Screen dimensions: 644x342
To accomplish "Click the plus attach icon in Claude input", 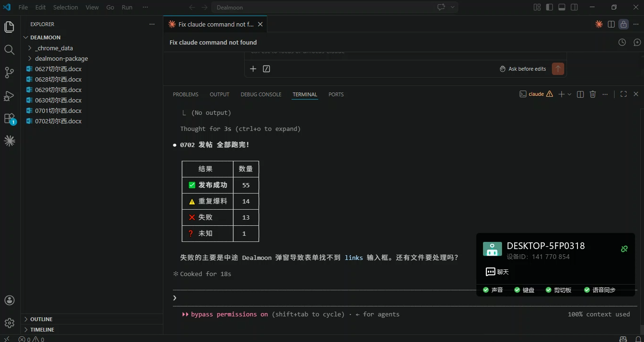I will [253, 69].
